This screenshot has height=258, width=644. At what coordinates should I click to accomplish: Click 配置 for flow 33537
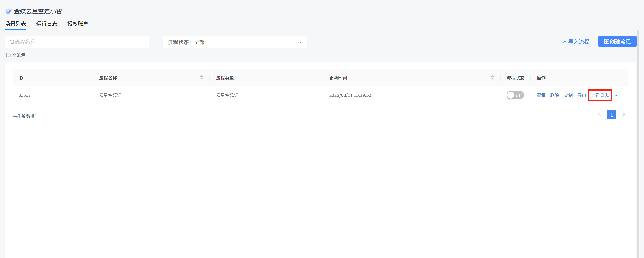click(541, 95)
